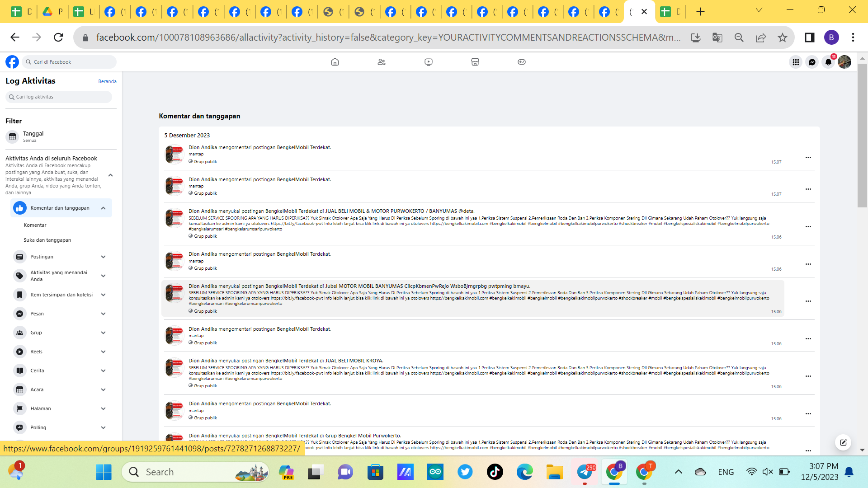The height and width of the screenshot is (488, 868).
Task: Go back to previous page
Action: (x=15, y=37)
